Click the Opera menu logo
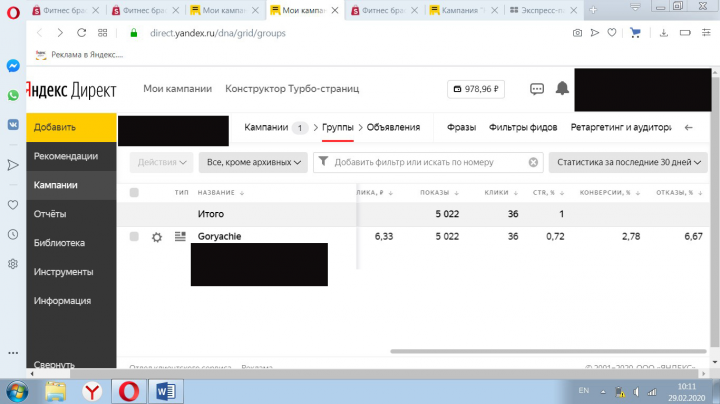The width and height of the screenshot is (720, 404). (13, 12)
